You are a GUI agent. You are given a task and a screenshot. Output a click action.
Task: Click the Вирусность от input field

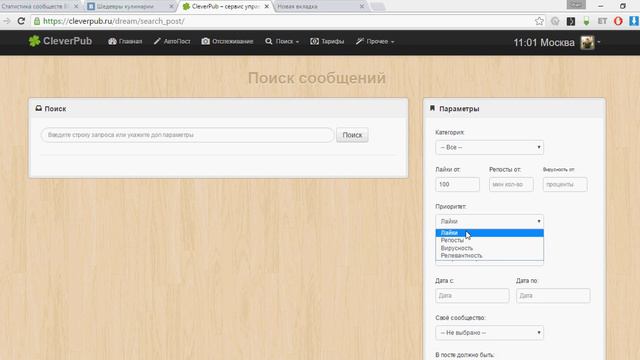click(x=565, y=184)
